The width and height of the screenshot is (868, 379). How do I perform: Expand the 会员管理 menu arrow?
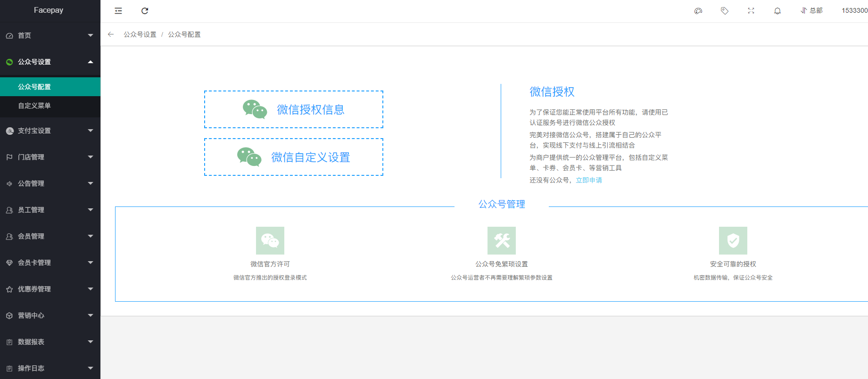(x=91, y=236)
